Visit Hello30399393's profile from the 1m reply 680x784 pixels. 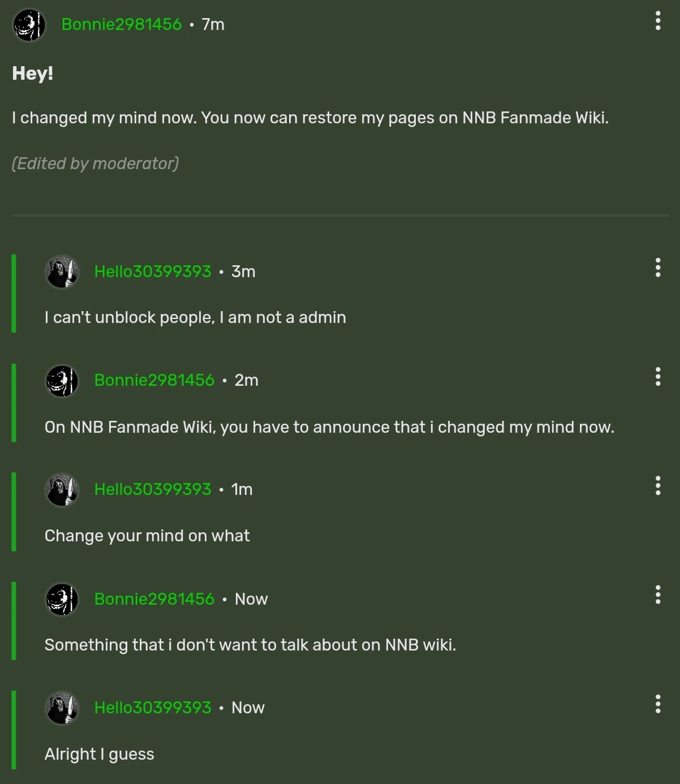(x=153, y=489)
